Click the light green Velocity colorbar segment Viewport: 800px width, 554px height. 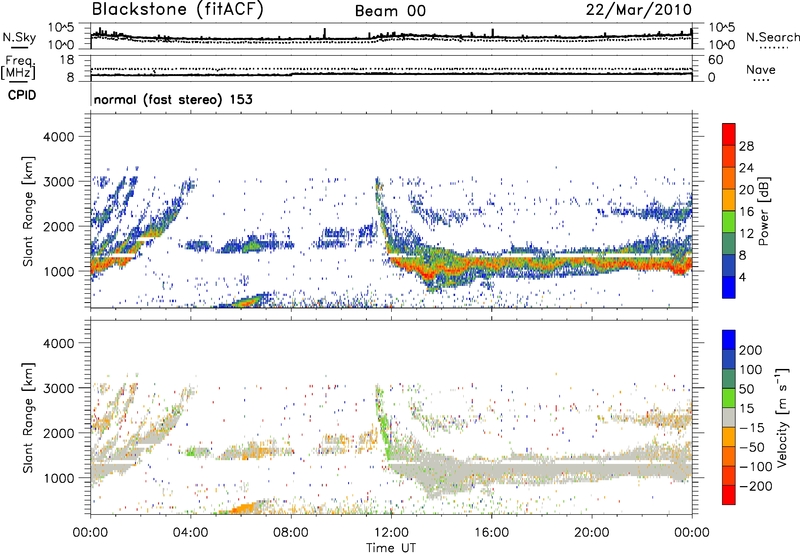click(x=729, y=398)
